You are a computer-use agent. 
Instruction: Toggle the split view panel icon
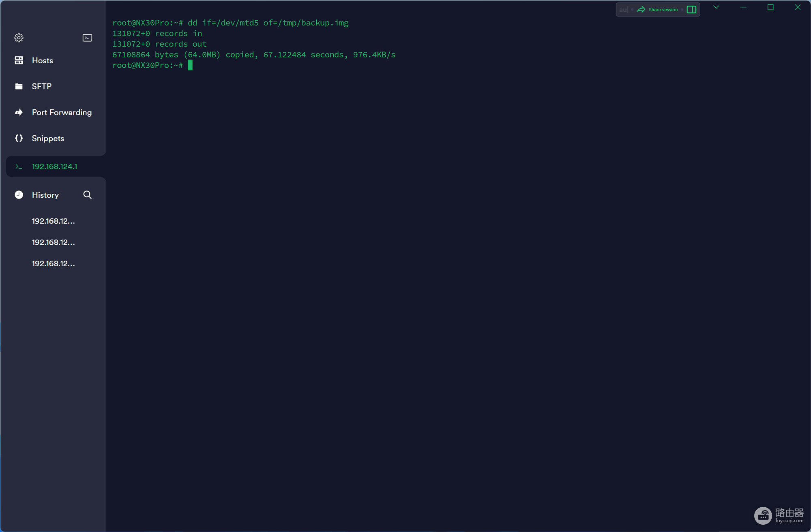[691, 10]
